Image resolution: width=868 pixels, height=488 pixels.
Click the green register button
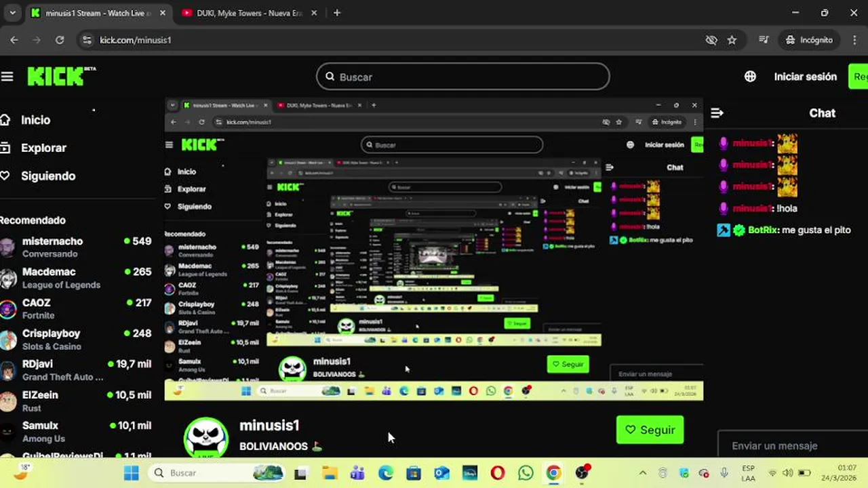point(858,77)
